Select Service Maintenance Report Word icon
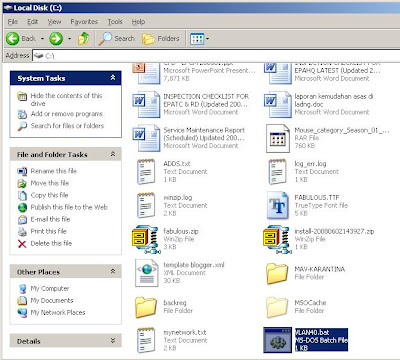Image resolution: width=400 pixels, height=360 pixels. tap(146, 138)
